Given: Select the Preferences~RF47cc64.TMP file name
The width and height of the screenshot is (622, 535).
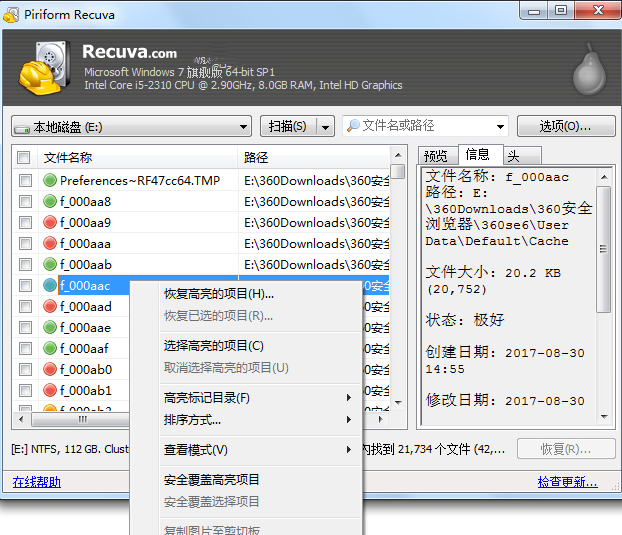Looking at the screenshot, I should pyautogui.click(x=140, y=181).
